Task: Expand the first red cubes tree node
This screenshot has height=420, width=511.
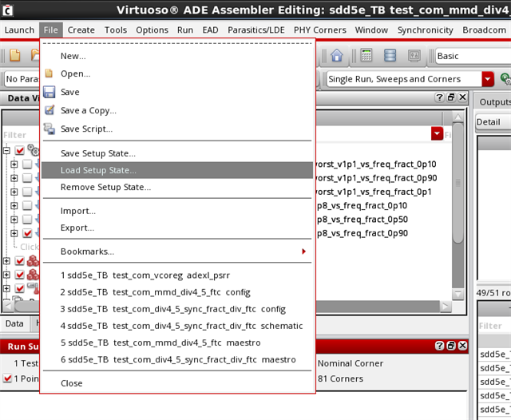Action: coord(7,260)
